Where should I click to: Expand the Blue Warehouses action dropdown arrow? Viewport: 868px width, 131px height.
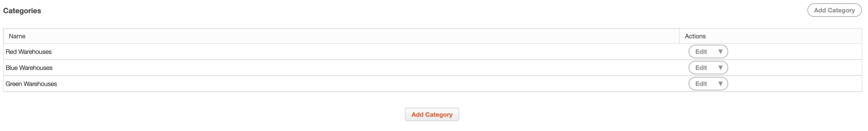(x=720, y=68)
